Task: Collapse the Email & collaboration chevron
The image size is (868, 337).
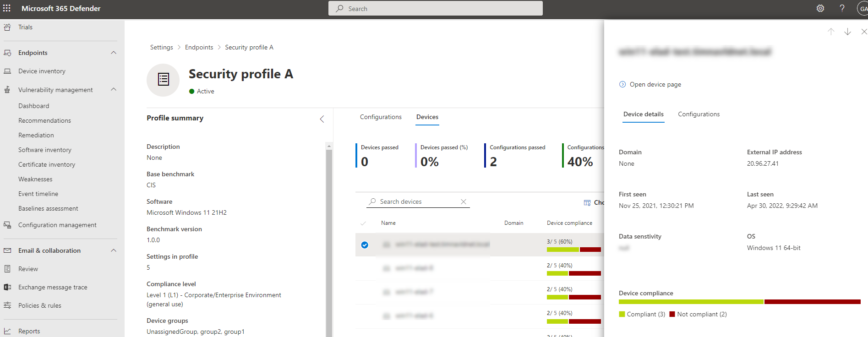Action: coord(114,250)
